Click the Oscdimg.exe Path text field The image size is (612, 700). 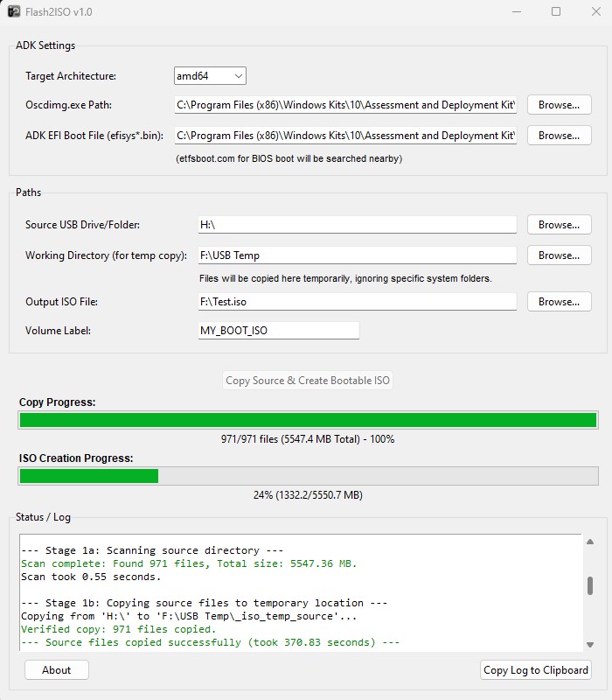[x=345, y=105]
